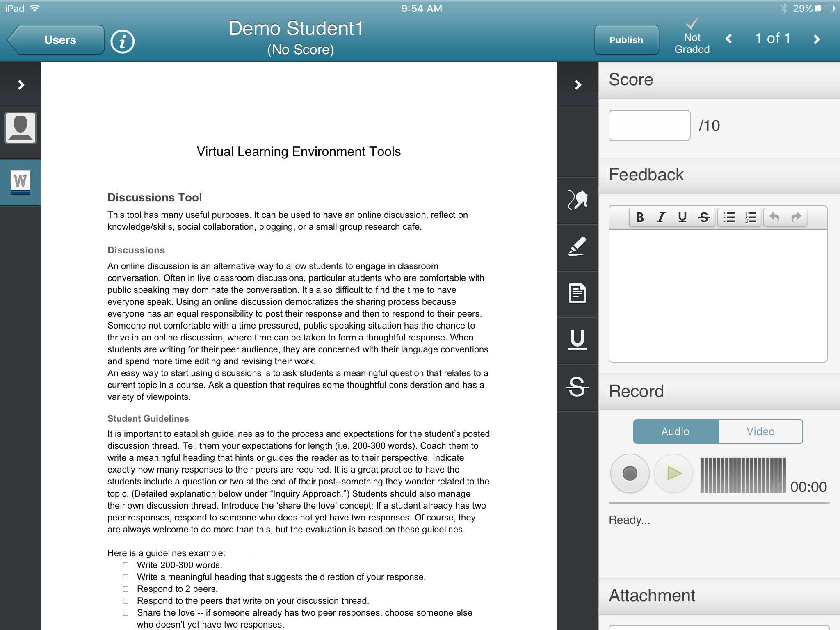The height and width of the screenshot is (630, 840).
Task: Check the 'Share the love' checkbox
Action: point(126,613)
